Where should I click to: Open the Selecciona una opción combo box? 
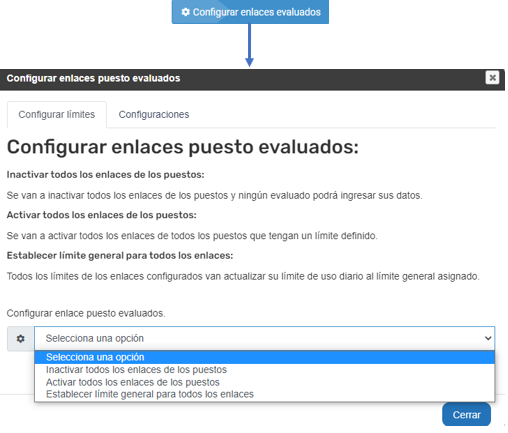264,338
